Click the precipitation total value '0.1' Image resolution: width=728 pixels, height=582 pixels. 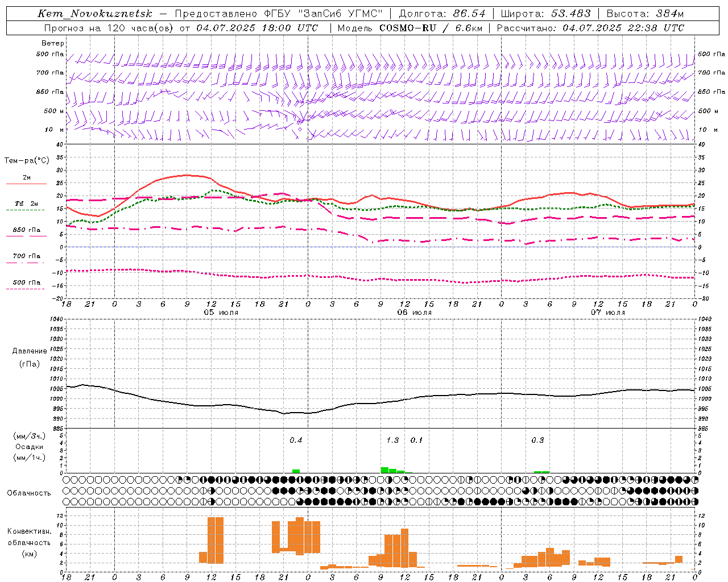(416, 440)
